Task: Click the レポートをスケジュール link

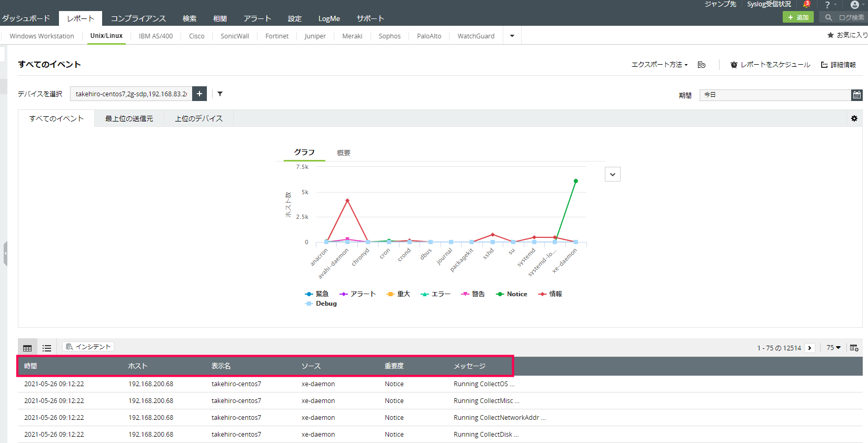Action: (x=770, y=65)
